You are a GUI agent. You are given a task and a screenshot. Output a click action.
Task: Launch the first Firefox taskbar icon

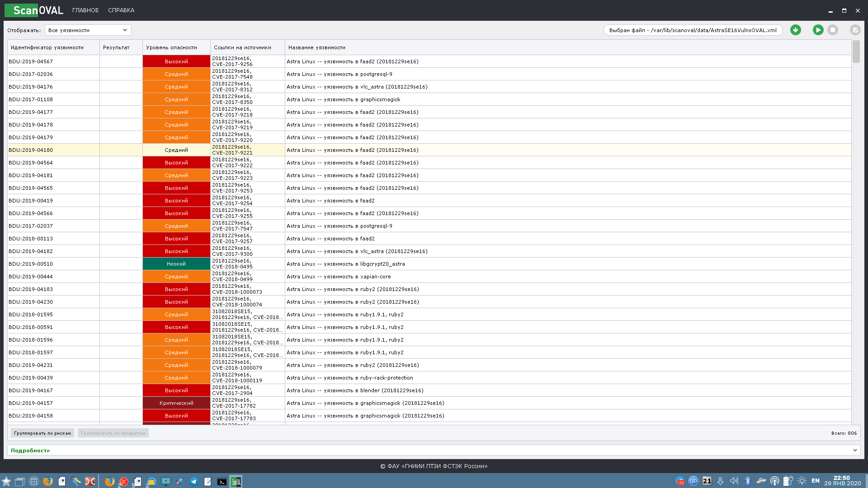click(x=48, y=481)
